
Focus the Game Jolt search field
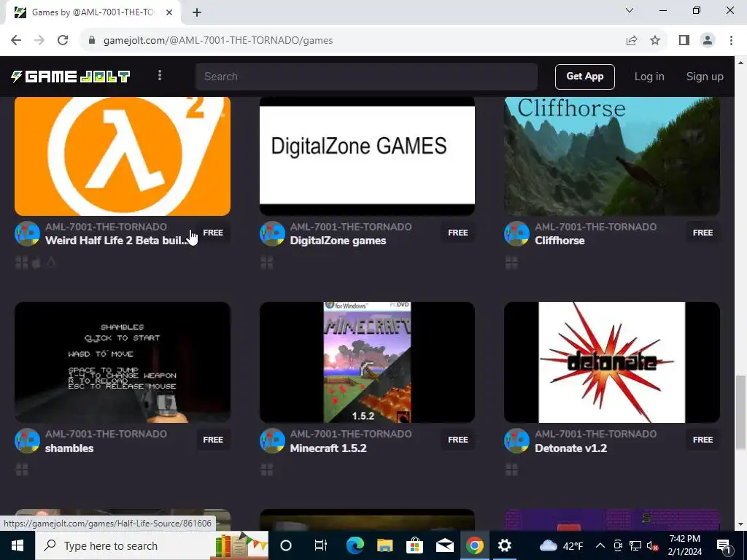click(366, 76)
